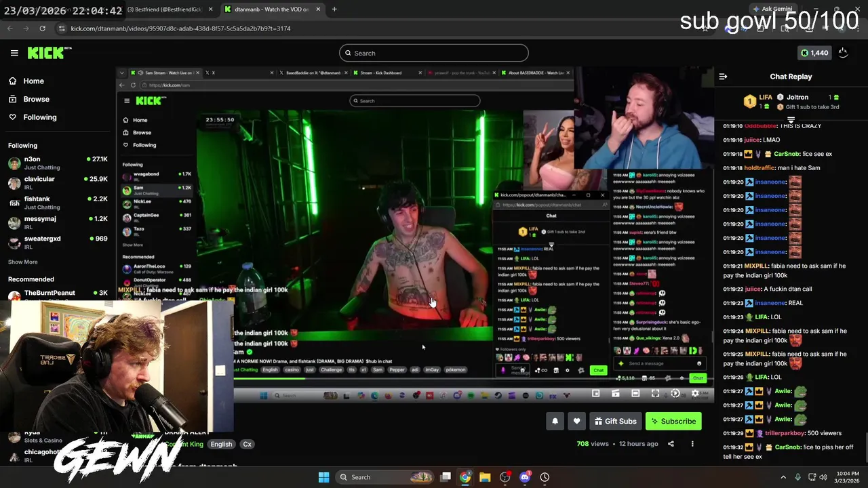Click the notification bell under video
Viewport: 868px width, 488px height.
pyautogui.click(x=555, y=421)
